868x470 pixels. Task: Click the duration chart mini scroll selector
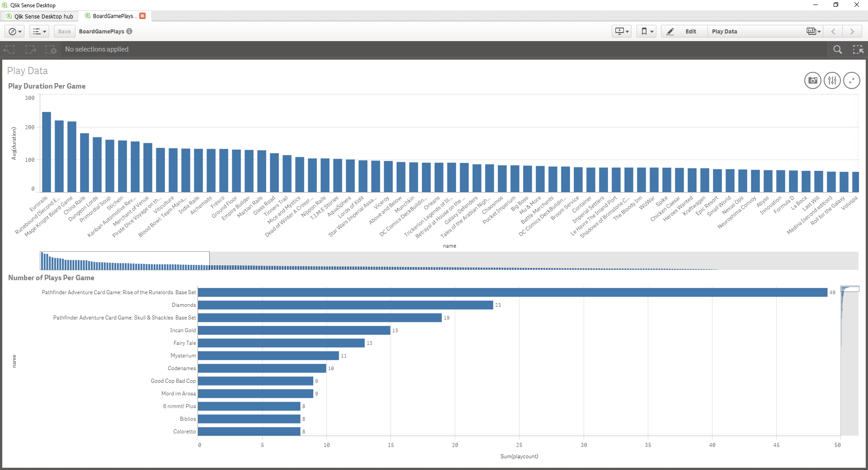tap(125, 261)
